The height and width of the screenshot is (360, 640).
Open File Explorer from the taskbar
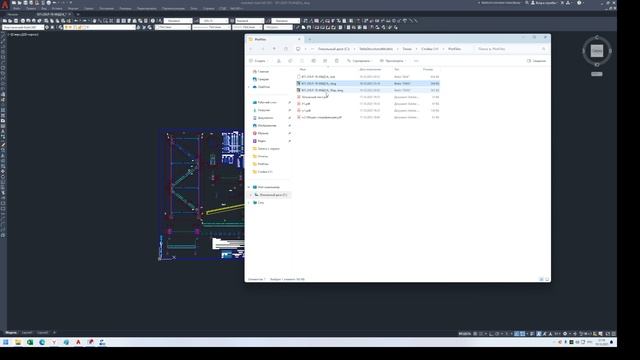[18, 342]
